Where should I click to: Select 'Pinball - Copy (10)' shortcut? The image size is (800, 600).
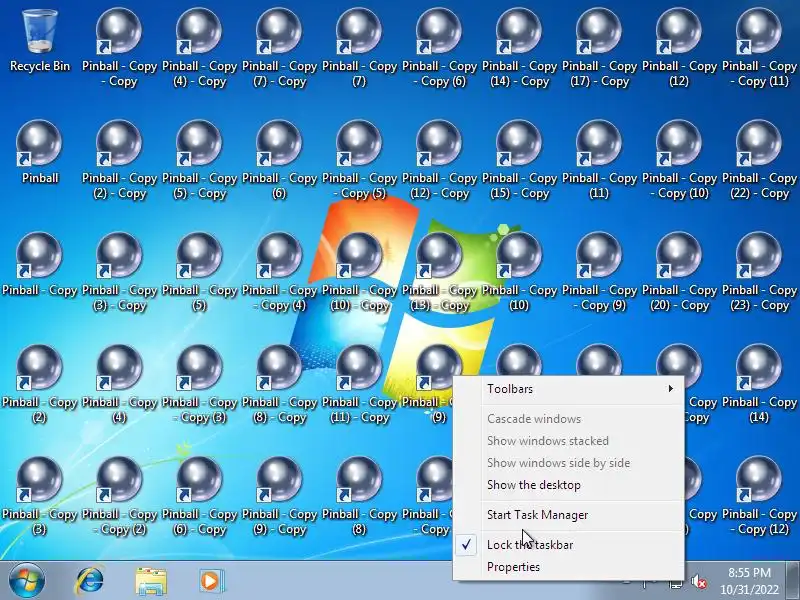pos(519,271)
